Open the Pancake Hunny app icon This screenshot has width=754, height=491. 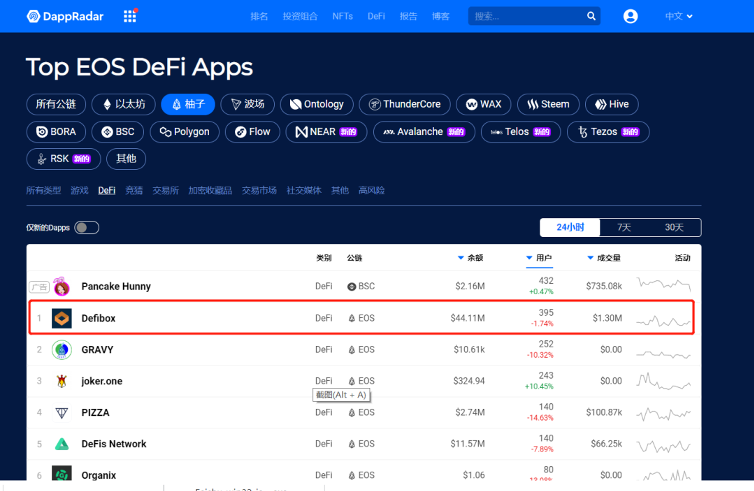pos(62,287)
